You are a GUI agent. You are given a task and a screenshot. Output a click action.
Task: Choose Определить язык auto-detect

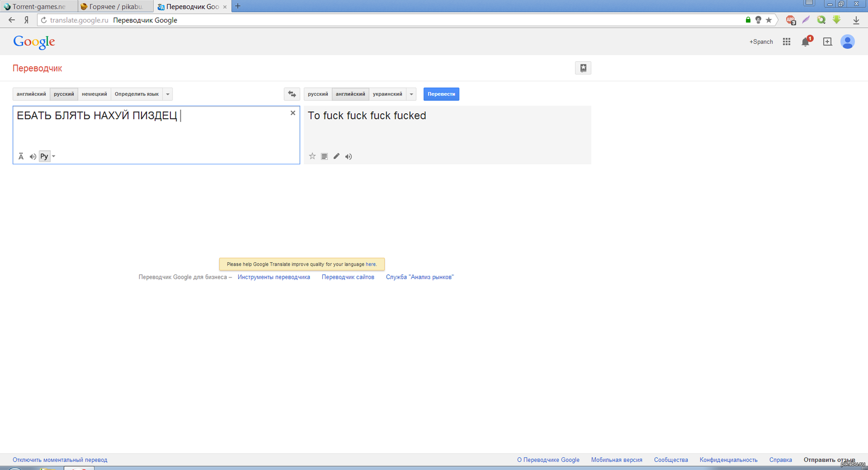(x=137, y=94)
